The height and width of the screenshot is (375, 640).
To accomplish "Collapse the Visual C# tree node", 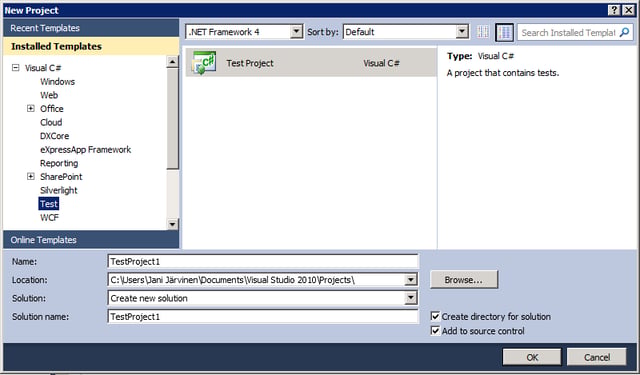I will click(16, 68).
